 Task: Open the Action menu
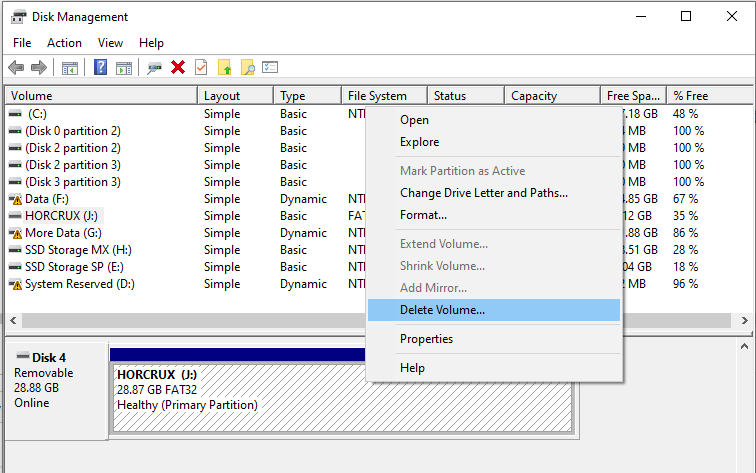64,43
